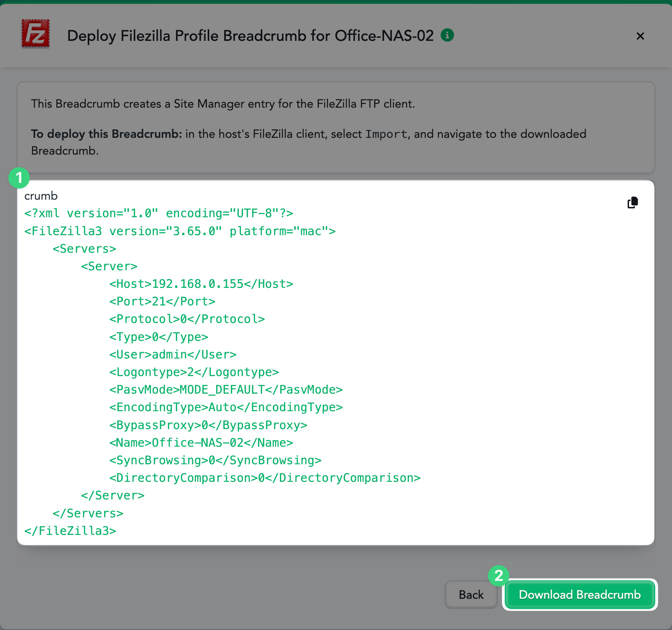
Task: Click the User admin line
Action: (173, 354)
